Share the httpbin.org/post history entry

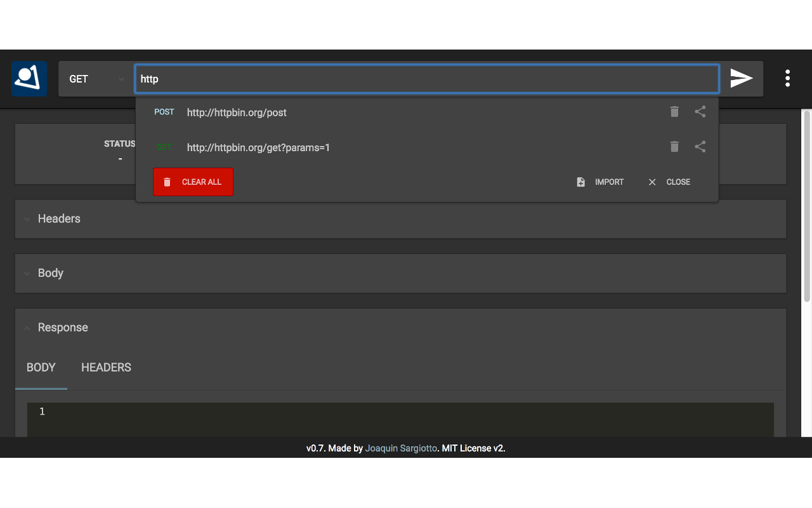pyautogui.click(x=700, y=112)
